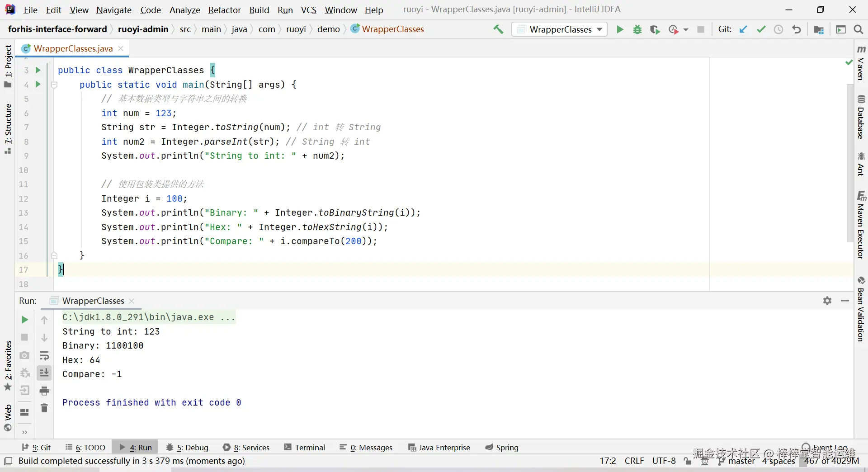This screenshot has width=868, height=472.
Task: Rerun WrapperClasses in the Run panel
Action: point(24,320)
